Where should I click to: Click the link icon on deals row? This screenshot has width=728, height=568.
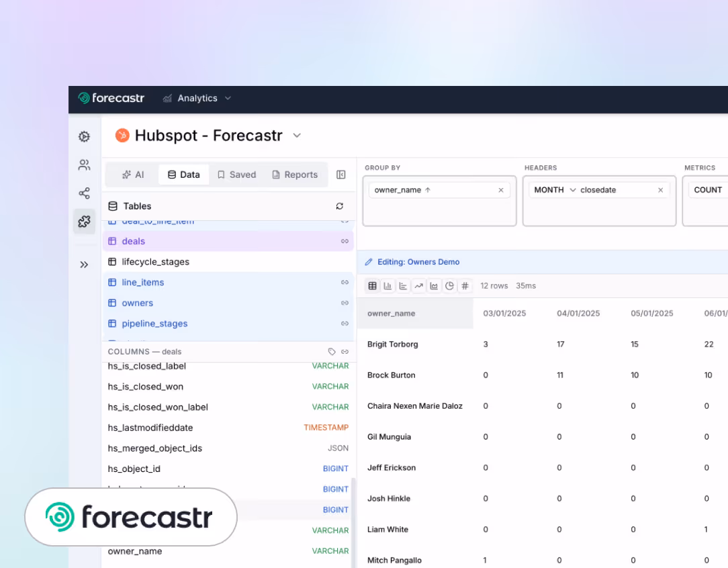(345, 241)
